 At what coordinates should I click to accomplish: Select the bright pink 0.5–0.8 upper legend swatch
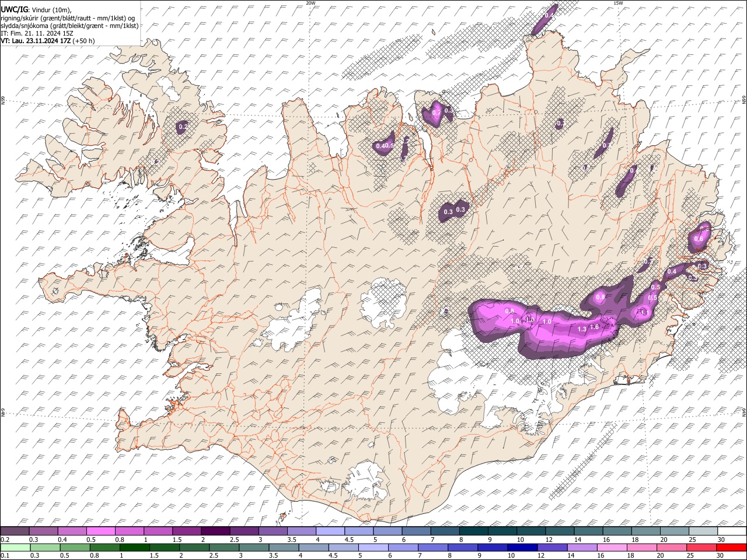[x=100, y=531]
